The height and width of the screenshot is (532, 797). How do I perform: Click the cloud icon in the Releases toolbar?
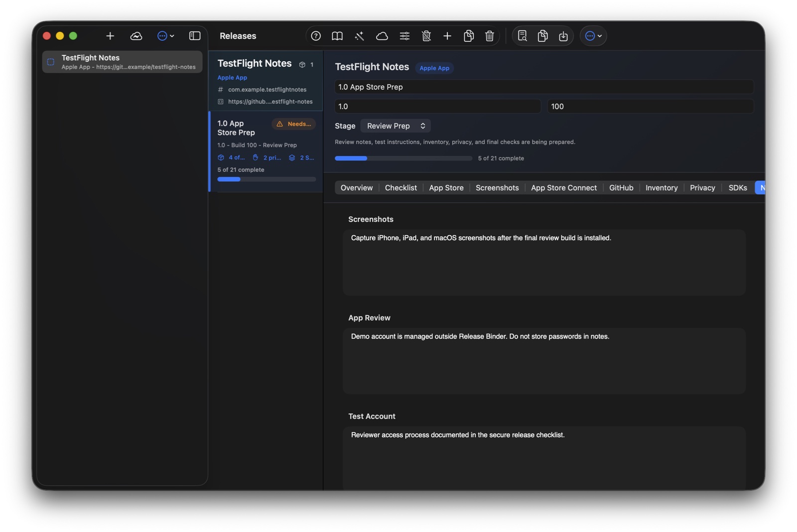click(x=382, y=36)
